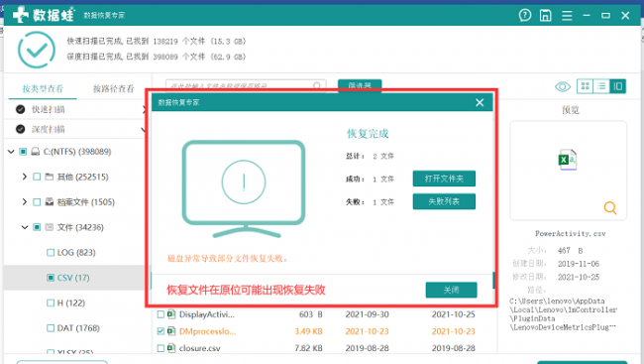Click the PowerActivity.csv filename in preview
This screenshot has height=364, width=644.
[570, 234]
